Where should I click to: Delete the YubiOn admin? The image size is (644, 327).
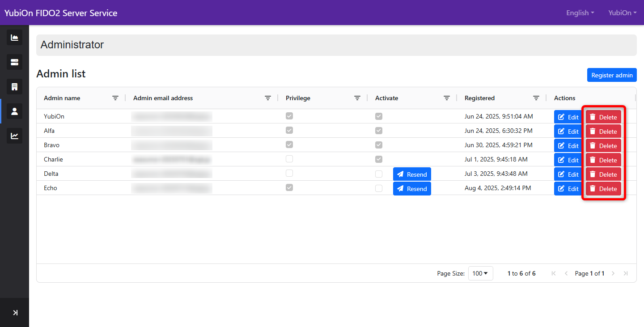pyautogui.click(x=603, y=117)
